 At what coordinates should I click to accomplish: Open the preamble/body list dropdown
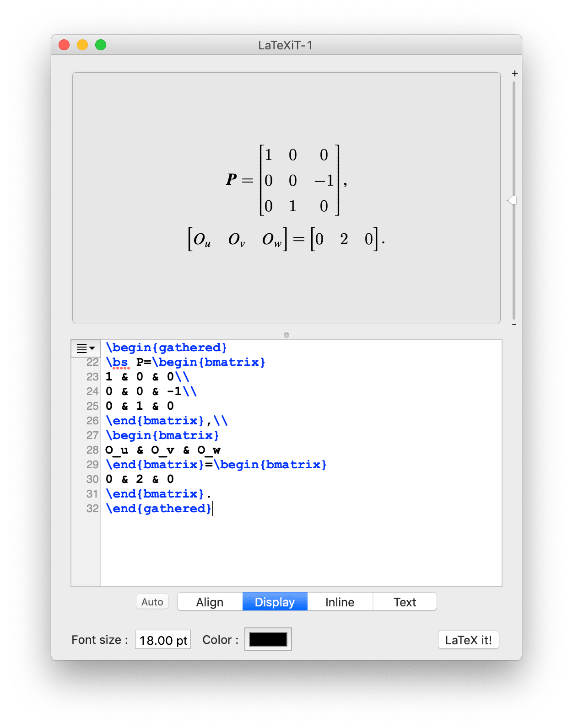(x=86, y=348)
